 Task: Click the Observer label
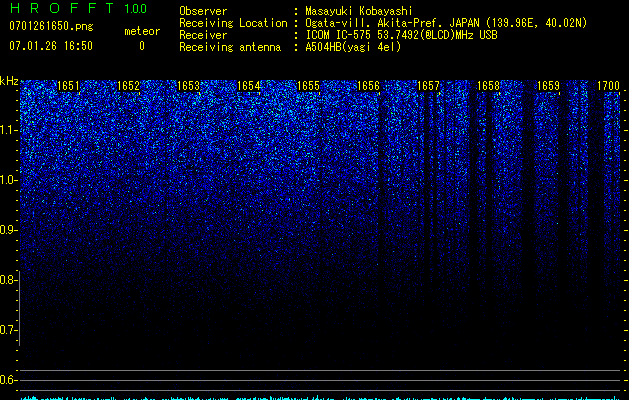(203, 11)
